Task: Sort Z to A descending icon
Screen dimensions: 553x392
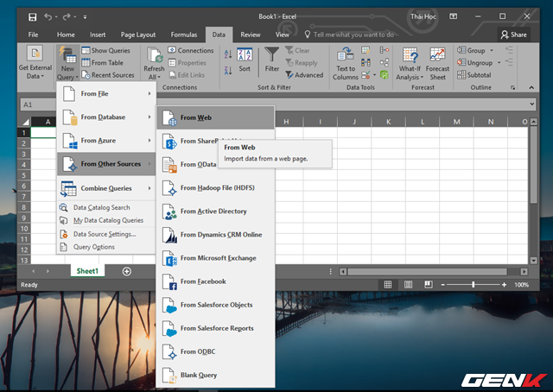Action: pyautogui.click(x=228, y=70)
